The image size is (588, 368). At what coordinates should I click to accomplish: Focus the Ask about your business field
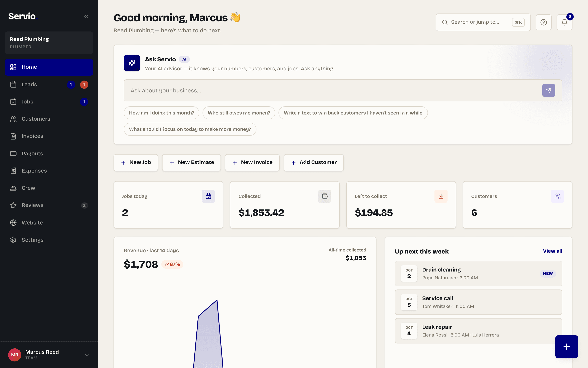point(332,90)
